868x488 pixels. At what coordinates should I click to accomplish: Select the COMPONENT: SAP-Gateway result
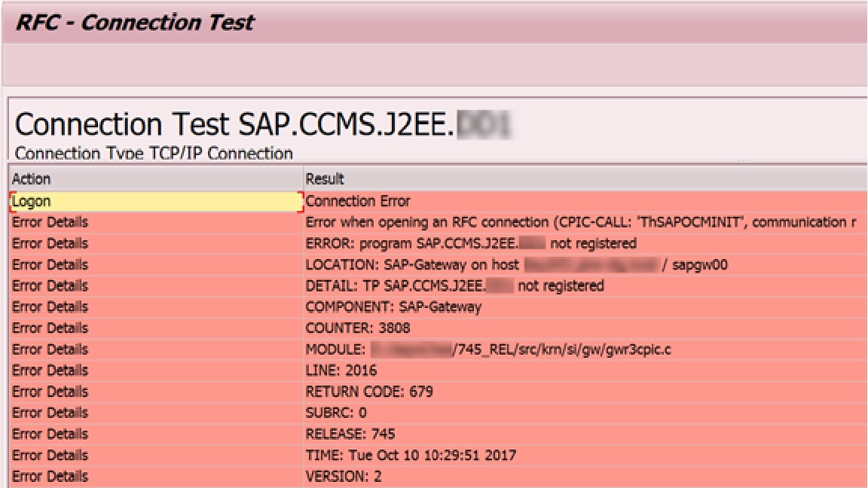pos(585,307)
